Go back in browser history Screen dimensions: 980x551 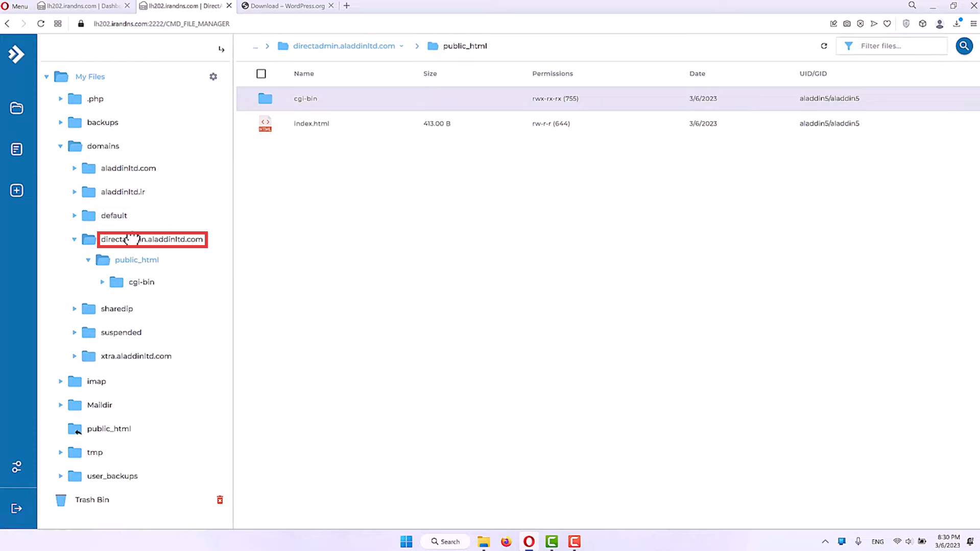7,23
